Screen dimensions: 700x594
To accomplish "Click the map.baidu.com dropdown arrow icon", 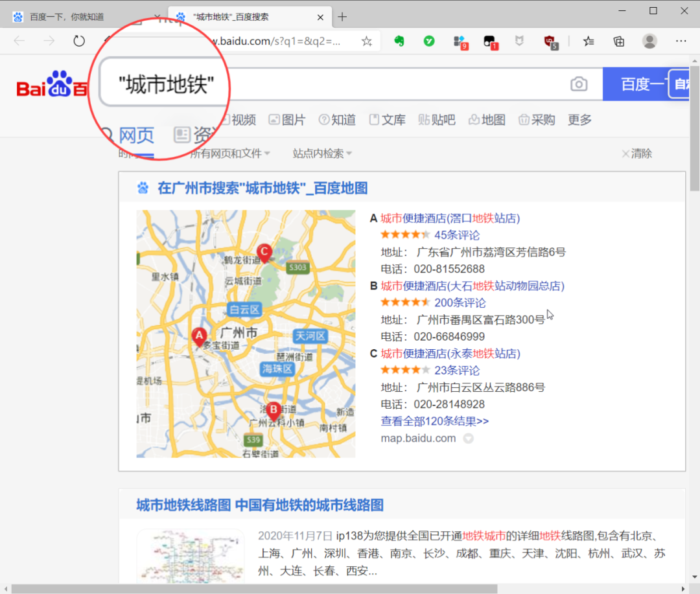I will tap(469, 439).
